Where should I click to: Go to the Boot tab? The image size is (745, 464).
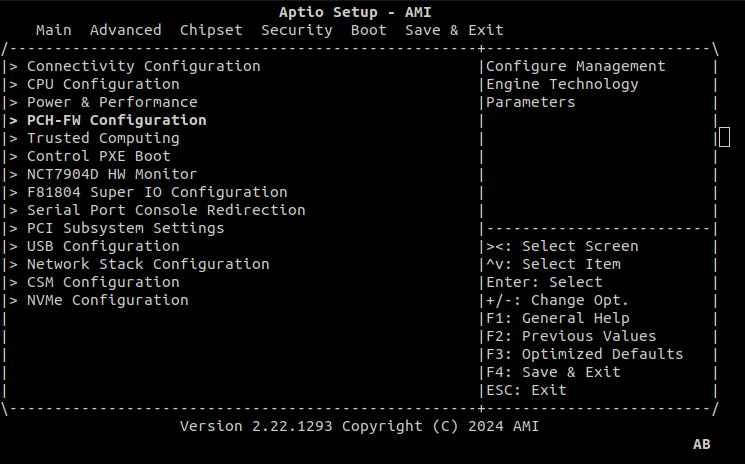coord(368,30)
